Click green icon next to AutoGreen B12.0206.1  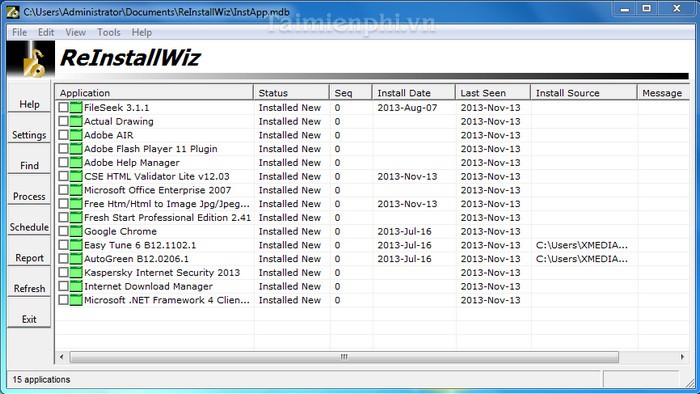click(x=76, y=259)
